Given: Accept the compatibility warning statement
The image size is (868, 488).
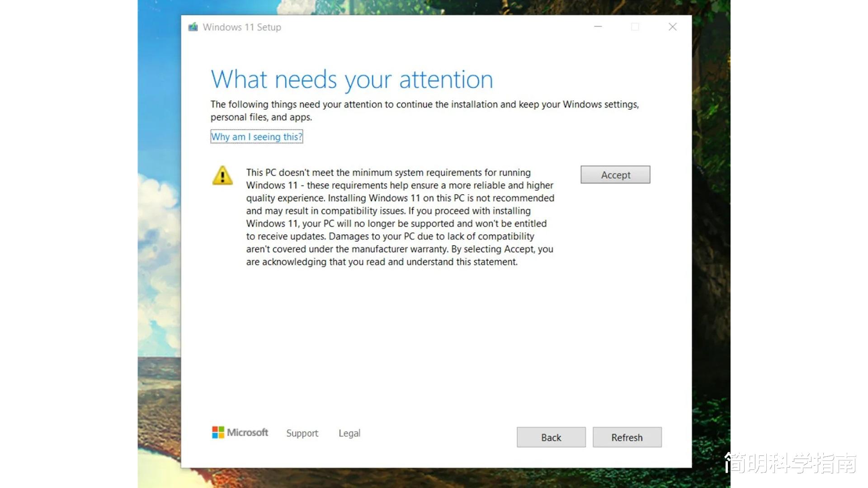Looking at the screenshot, I should click(x=615, y=174).
